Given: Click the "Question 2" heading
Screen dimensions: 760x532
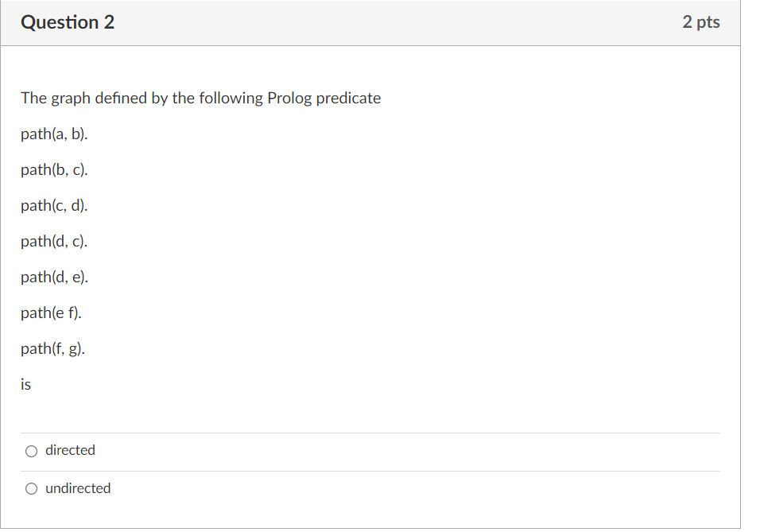Looking at the screenshot, I should (x=68, y=22).
